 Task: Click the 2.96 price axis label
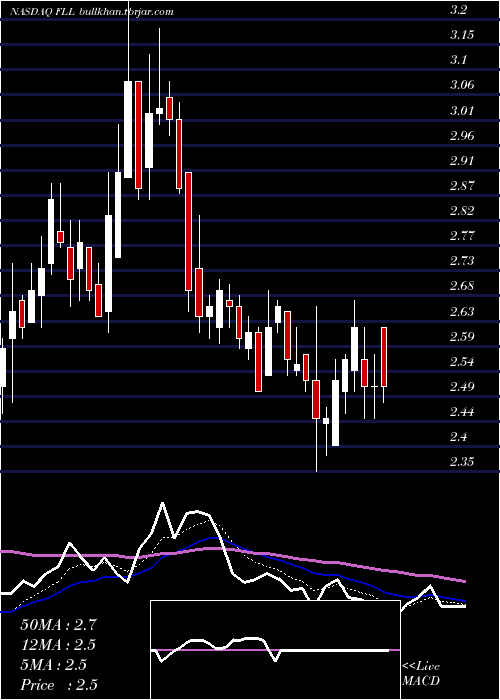[462, 135]
